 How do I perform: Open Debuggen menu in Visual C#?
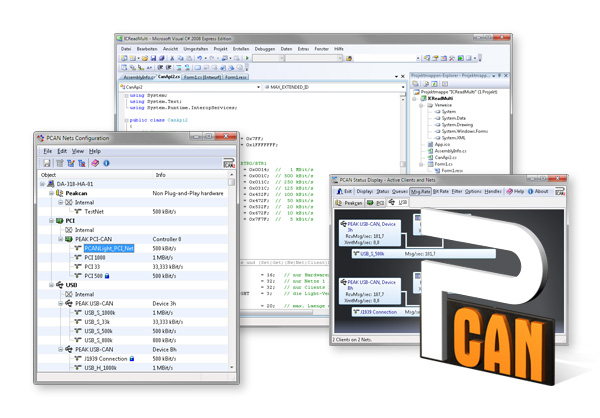[x=265, y=49]
